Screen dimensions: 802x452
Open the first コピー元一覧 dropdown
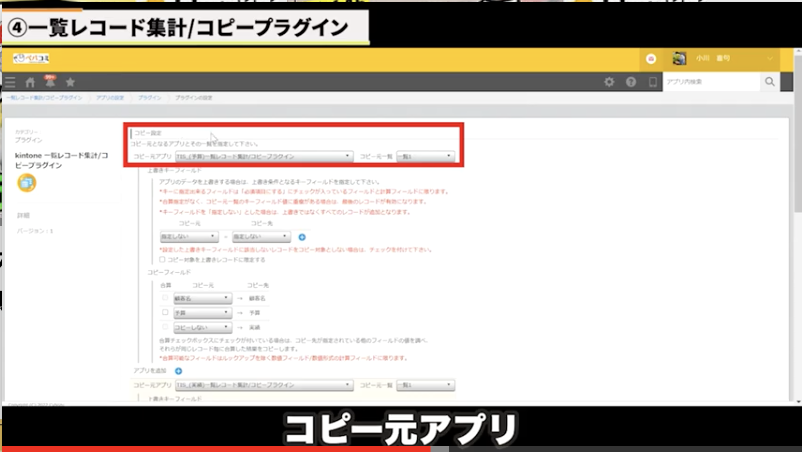[x=427, y=157]
